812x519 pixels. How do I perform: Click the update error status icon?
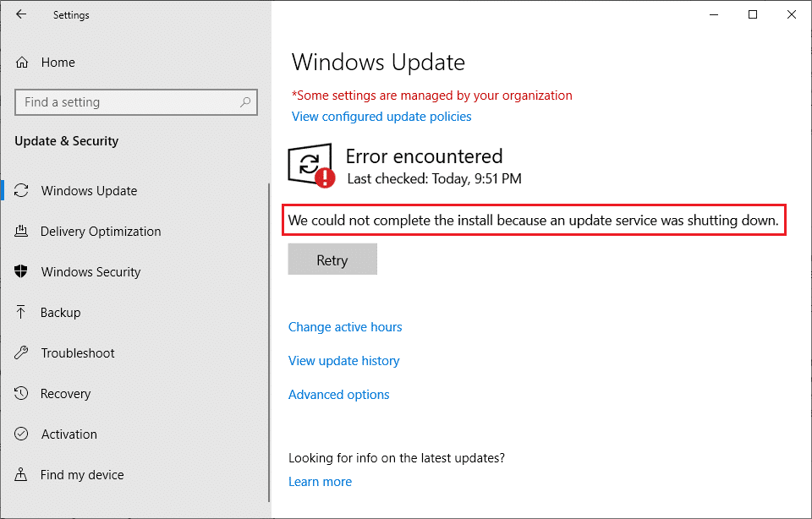[x=310, y=165]
